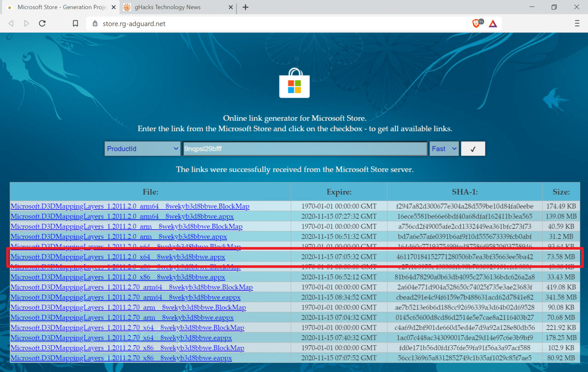Screen dimensions: 588x372
Task: Click the padlock icon in the address bar
Action: pos(95,23)
